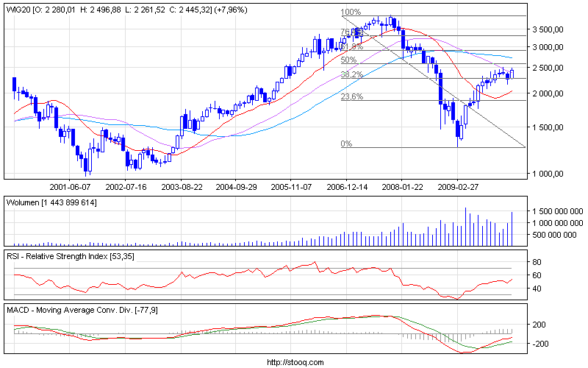Open the http://stooq.com link

click(x=295, y=362)
